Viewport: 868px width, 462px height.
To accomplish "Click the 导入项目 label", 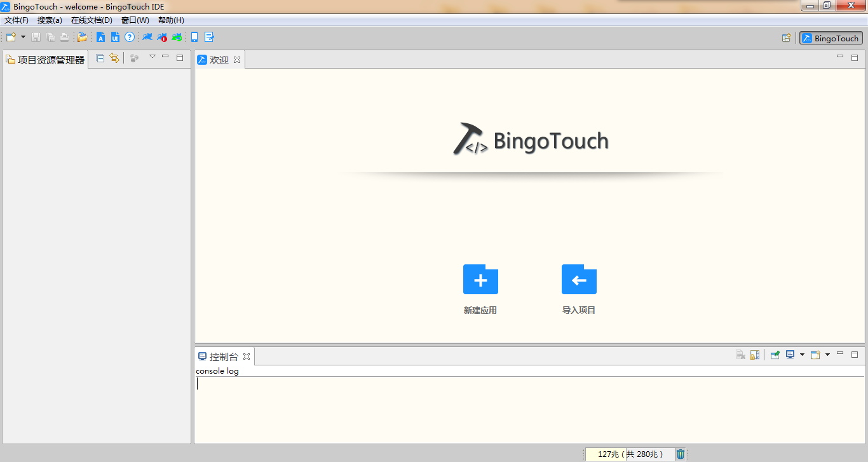I will pyautogui.click(x=579, y=310).
